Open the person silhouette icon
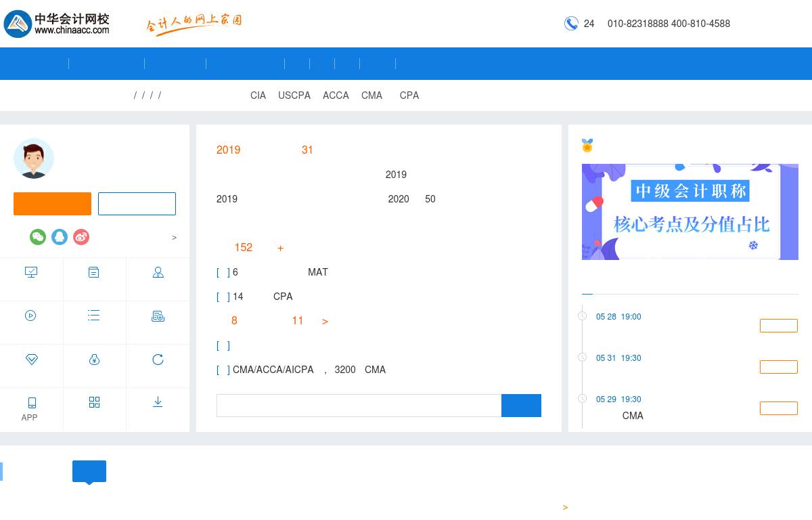The height and width of the screenshot is (520, 812). (x=158, y=272)
